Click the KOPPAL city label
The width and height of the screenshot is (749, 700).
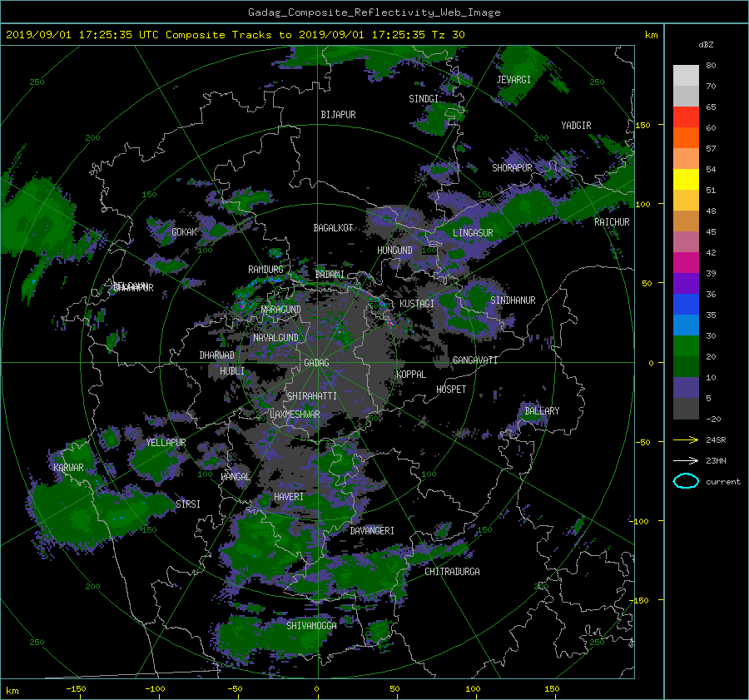[x=411, y=375]
